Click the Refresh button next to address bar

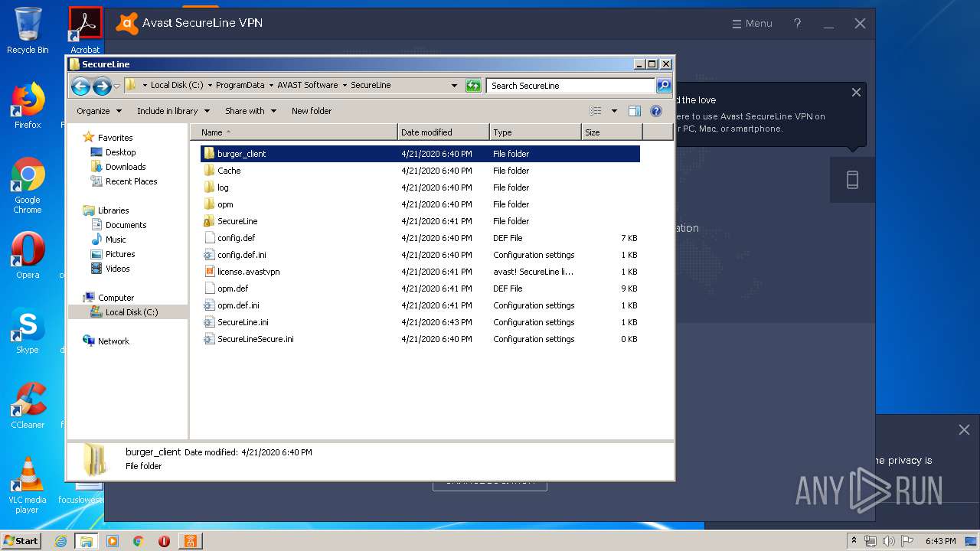click(473, 86)
